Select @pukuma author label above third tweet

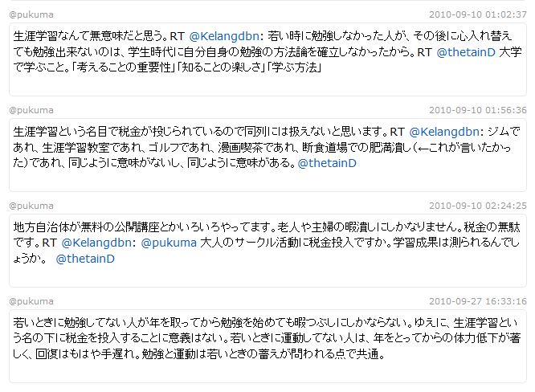point(31,206)
